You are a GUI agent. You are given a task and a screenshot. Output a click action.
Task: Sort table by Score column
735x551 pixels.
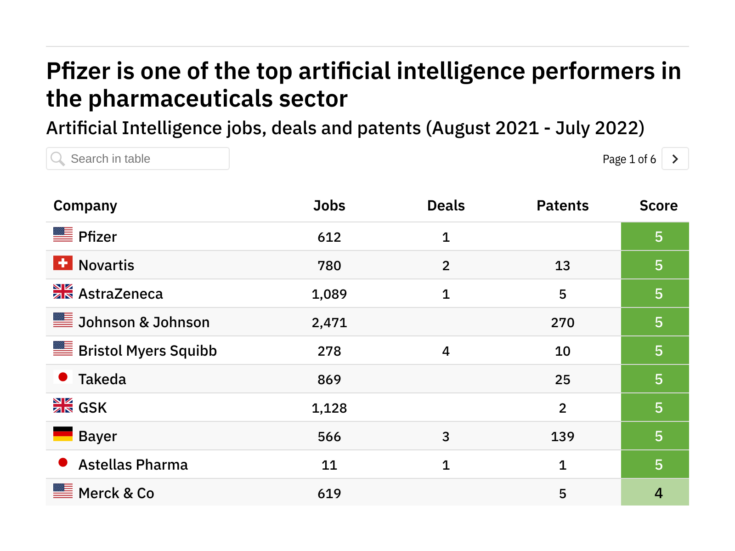click(x=658, y=206)
